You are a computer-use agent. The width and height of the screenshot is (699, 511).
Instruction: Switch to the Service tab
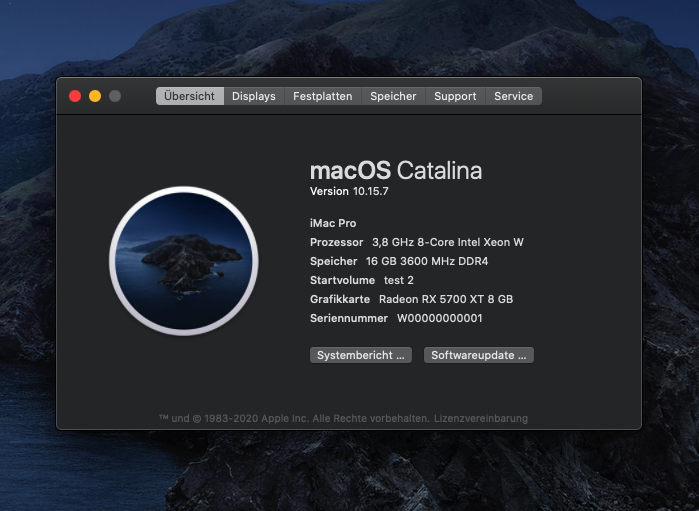(514, 96)
